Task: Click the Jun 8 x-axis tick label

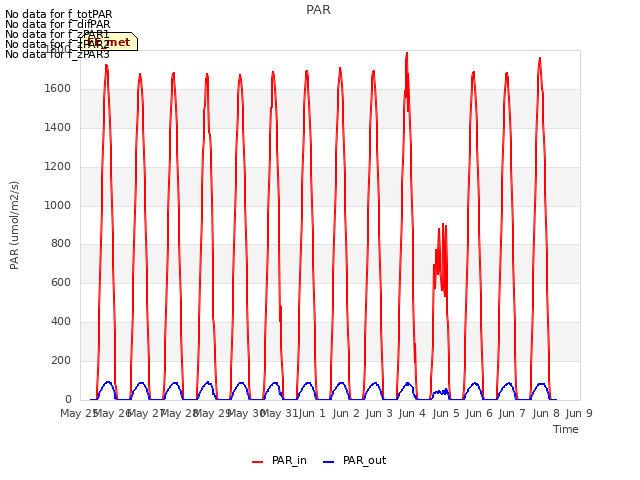Action: click(x=546, y=413)
